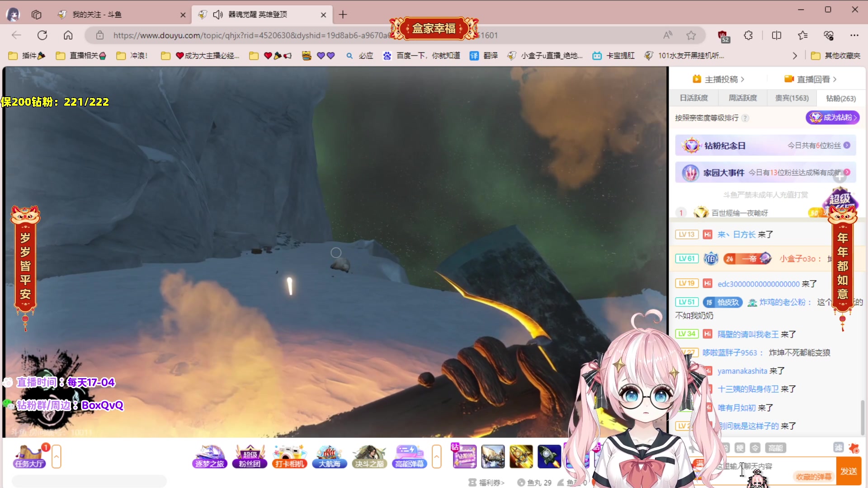Viewport: 868px width, 488px height.
Task: Open the 打卡相机 check-in camera
Action: tap(289, 456)
